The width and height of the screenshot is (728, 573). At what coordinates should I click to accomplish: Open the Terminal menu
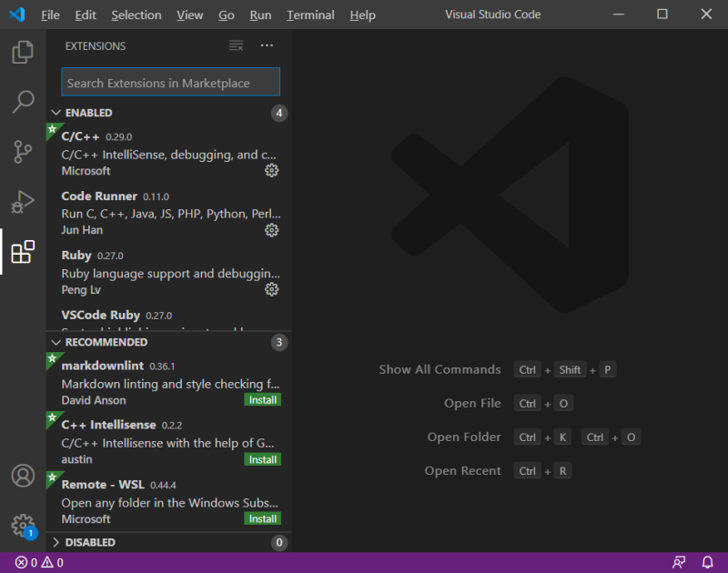pyautogui.click(x=310, y=15)
